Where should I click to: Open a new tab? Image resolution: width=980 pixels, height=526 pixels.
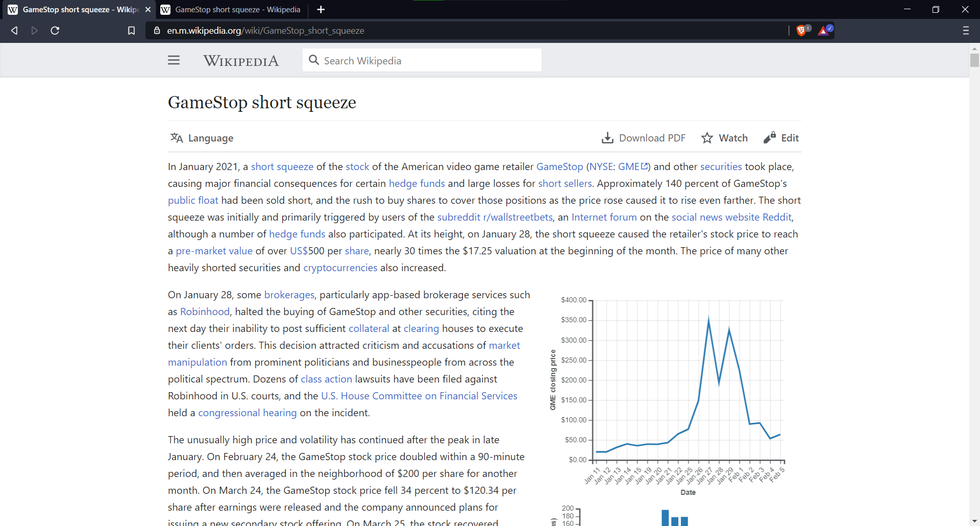321,10
